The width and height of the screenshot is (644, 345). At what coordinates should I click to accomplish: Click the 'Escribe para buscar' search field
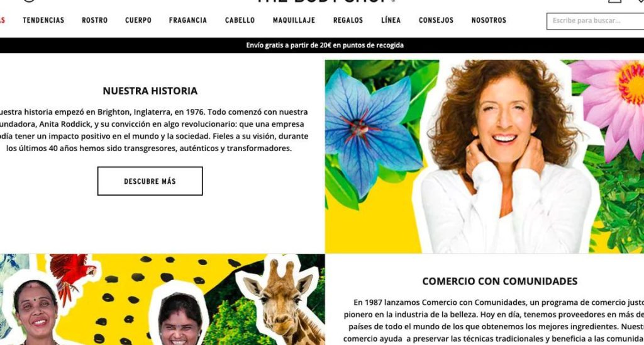coord(595,21)
